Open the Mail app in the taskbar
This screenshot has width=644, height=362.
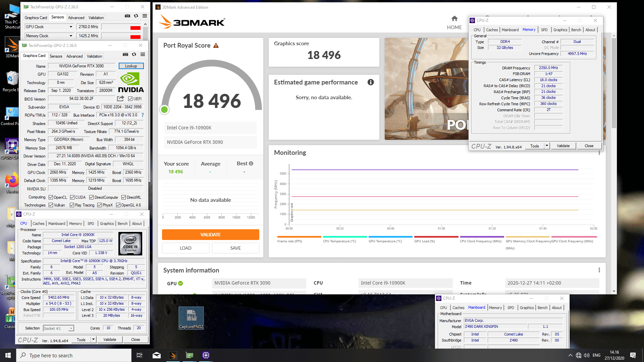[x=157, y=355]
